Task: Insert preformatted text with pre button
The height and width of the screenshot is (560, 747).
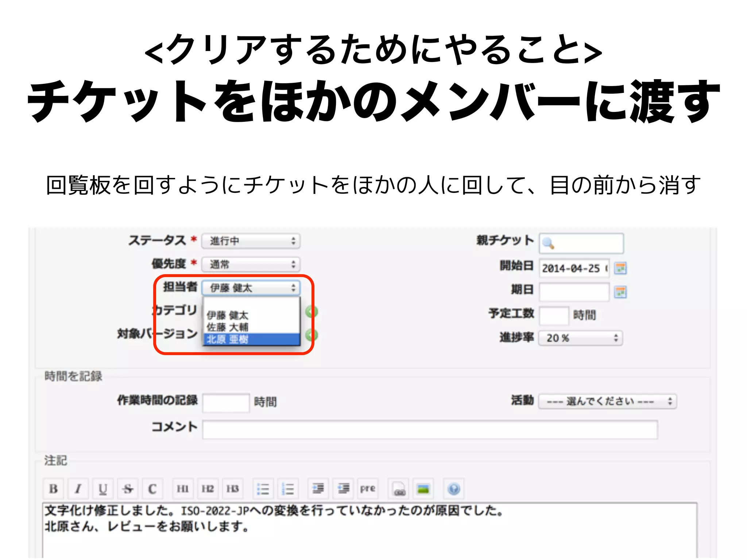Action: pyautogui.click(x=368, y=489)
